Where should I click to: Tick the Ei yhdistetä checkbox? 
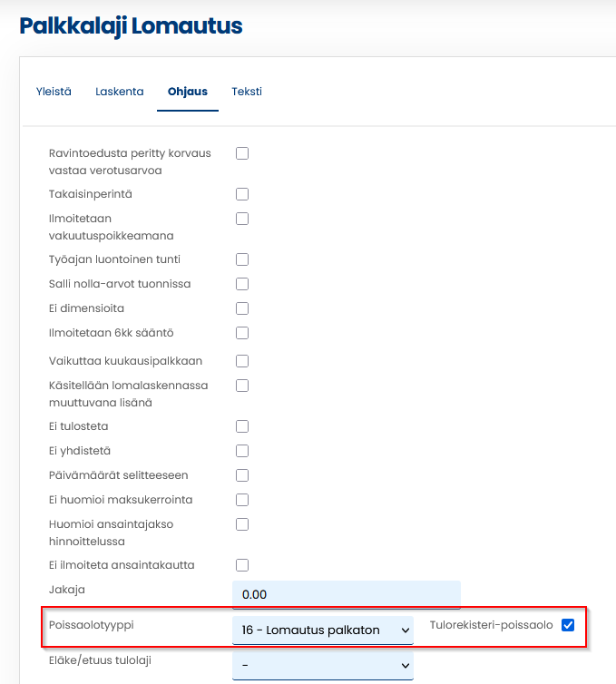tap(242, 451)
